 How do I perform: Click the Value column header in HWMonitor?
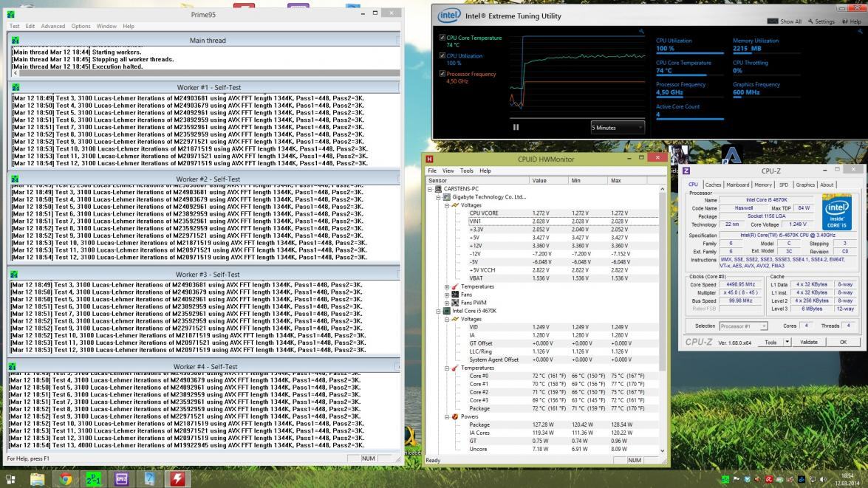click(x=549, y=180)
